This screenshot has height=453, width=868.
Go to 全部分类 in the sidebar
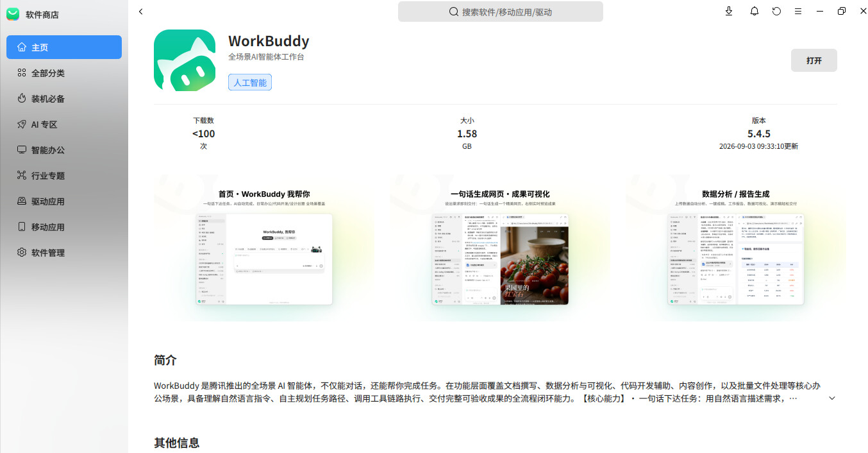(x=64, y=73)
